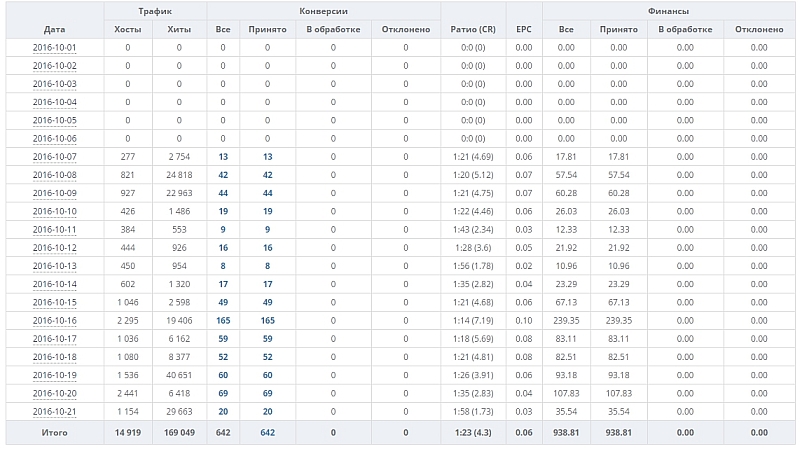
Task: Select the Ратио (CR) column header
Action: (474, 29)
